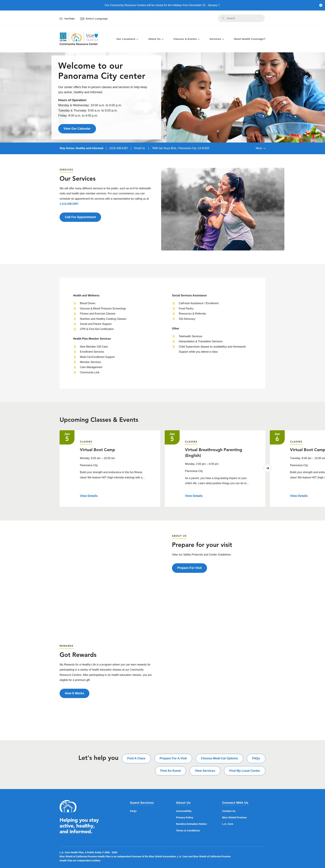Viewport: 325px width, 868px height.
Task: Open the YouTube link in top bar
Action: point(67,18)
